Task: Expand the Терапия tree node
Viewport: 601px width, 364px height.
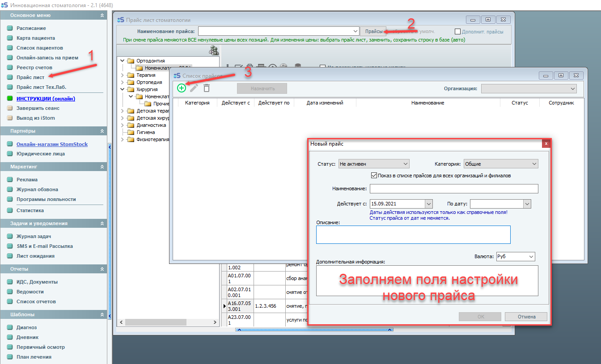Action: 123,75
